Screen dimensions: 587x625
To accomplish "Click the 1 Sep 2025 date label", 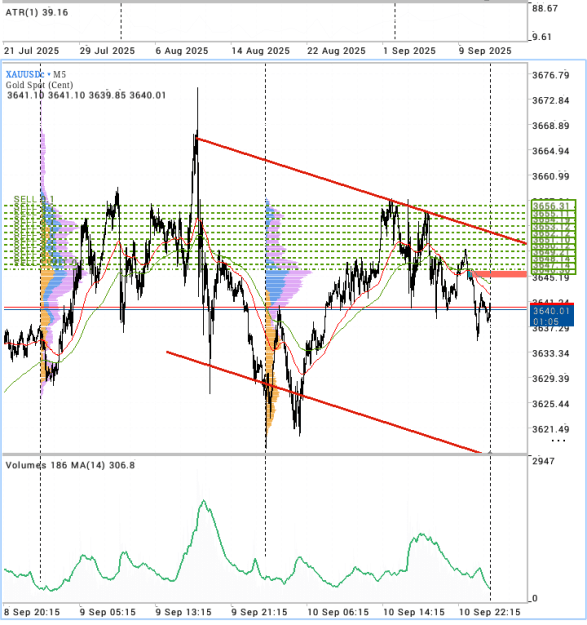I will (x=410, y=51).
